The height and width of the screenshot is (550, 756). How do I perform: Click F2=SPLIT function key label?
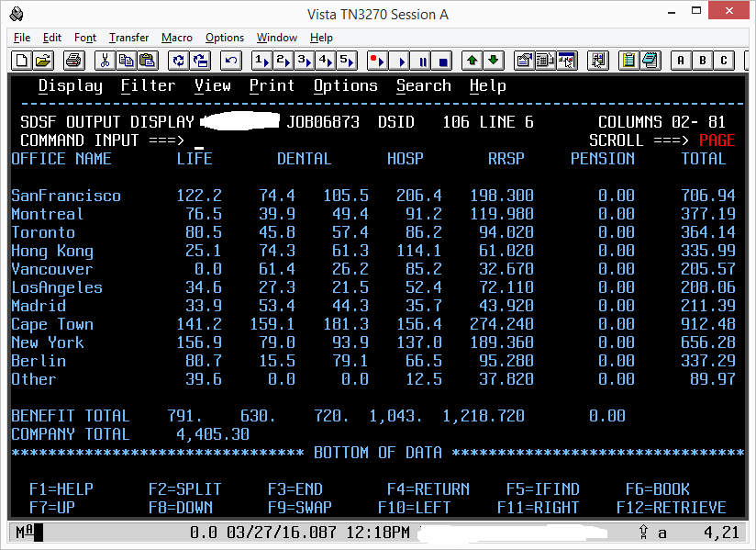(184, 489)
